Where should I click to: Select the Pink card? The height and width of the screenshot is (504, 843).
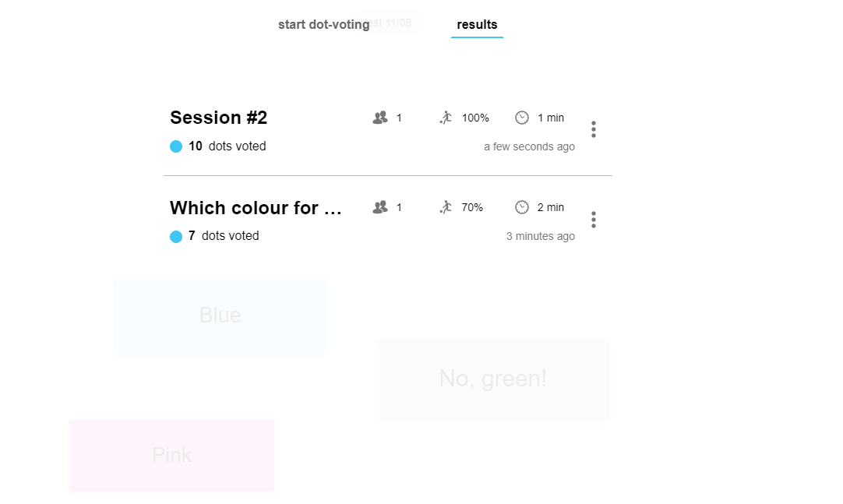point(171,455)
